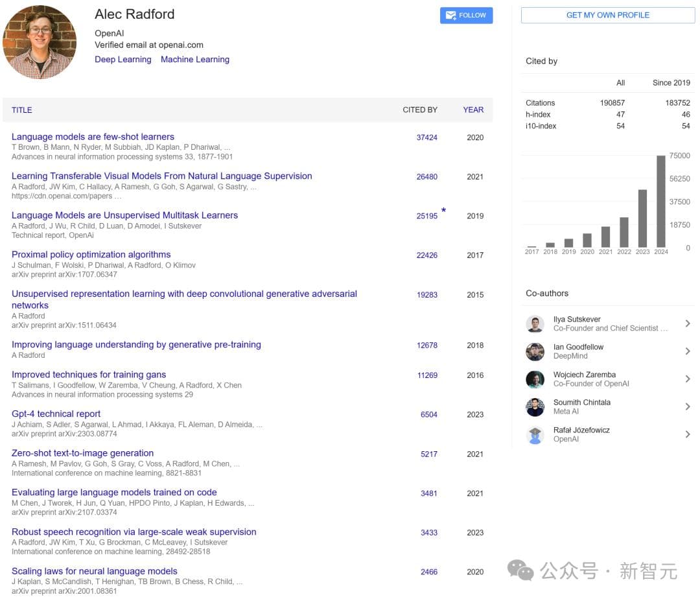The width and height of the screenshot is (700, 599).
Task: Open 'Proximal policy optimization algorithms' paper
Action: [x=91, y=255]
